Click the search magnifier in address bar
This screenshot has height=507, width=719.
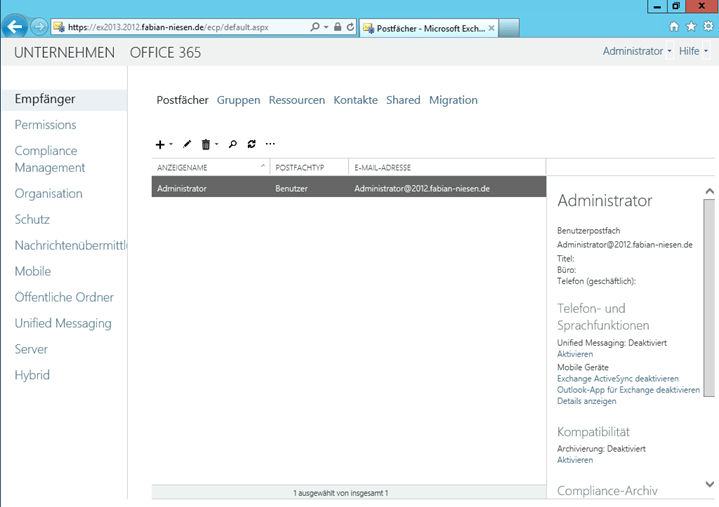(315, 27)
